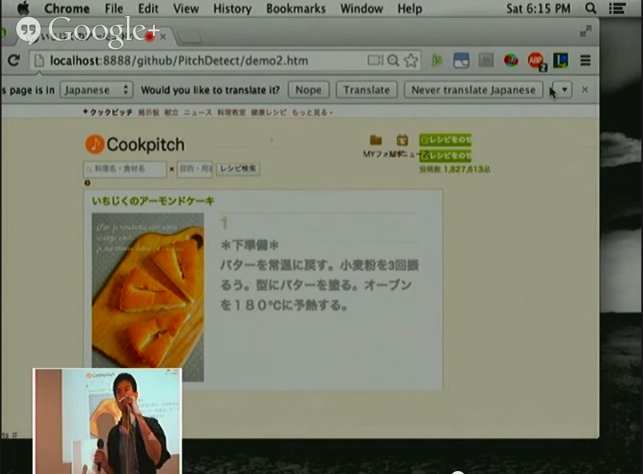Click the recipe name search field

(x=125, y=169)
